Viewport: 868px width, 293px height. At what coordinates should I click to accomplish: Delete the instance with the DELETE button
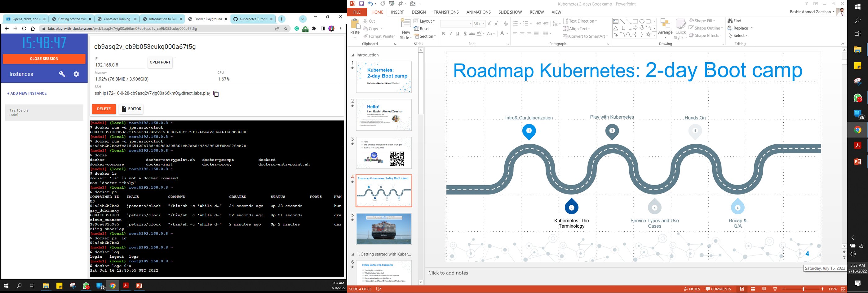click(x=104, y=109)
